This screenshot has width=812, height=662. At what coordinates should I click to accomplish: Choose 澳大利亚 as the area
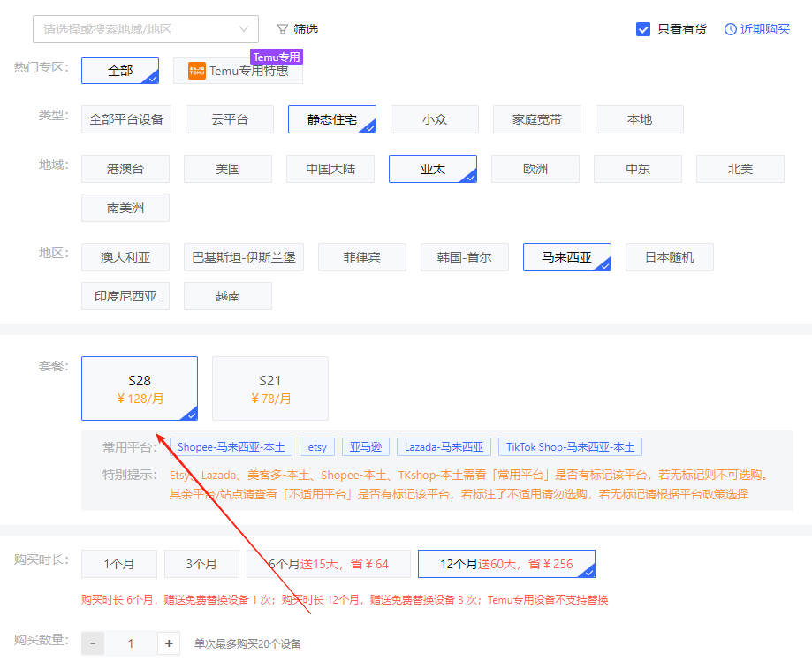pyautogui.click(x=125, y=257)
